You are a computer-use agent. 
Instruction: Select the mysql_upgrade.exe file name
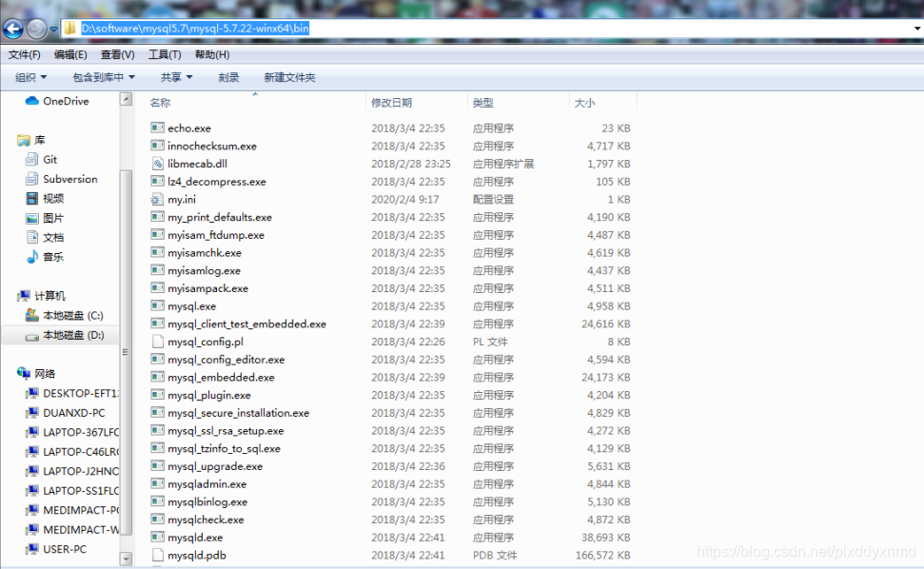pos(215,466)
